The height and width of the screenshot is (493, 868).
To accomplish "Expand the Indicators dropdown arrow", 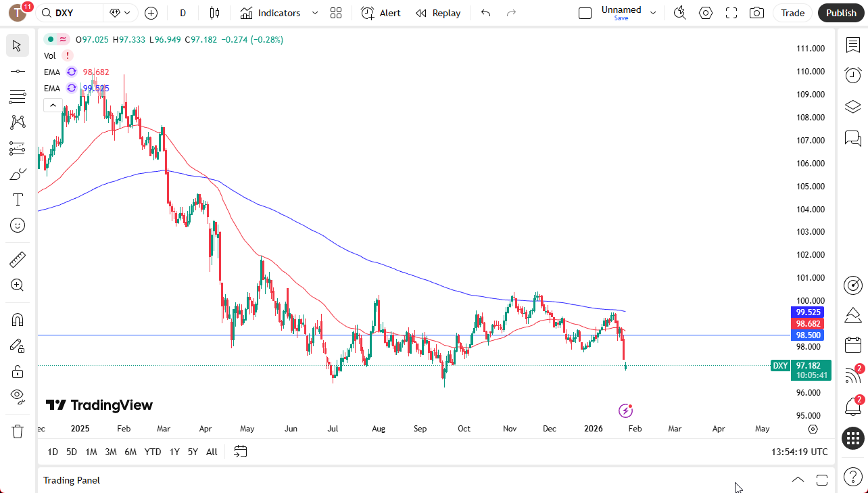I will pos(314,13).
